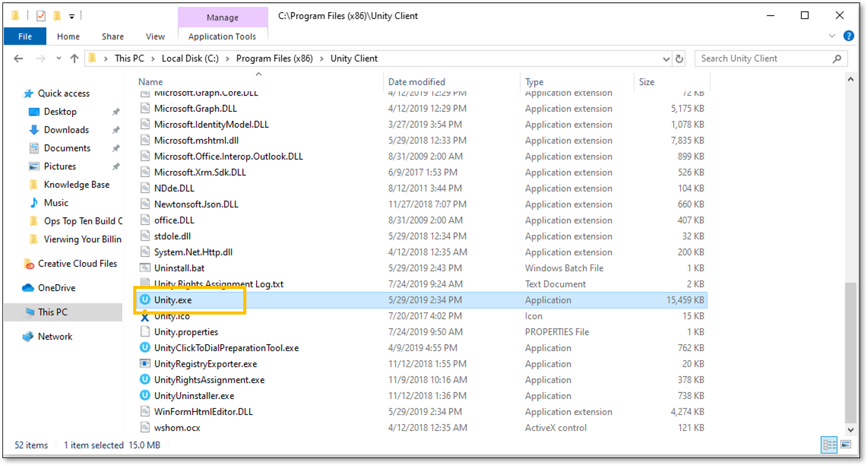The image size is (868, 466).
Task: Collapse the ribbon using the chevron arrow
Action: tap(832, 36)
